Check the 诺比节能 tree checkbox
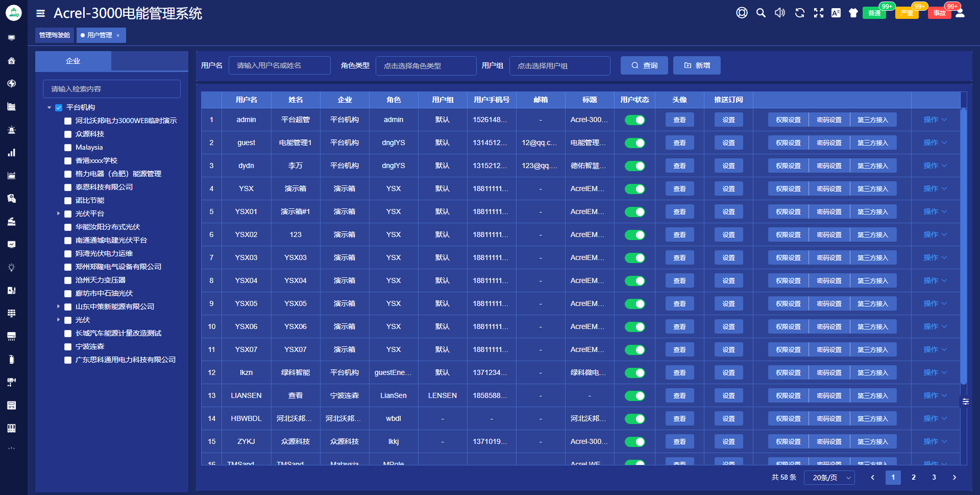Viewport: 980px width, 495px height. (68, 201)
